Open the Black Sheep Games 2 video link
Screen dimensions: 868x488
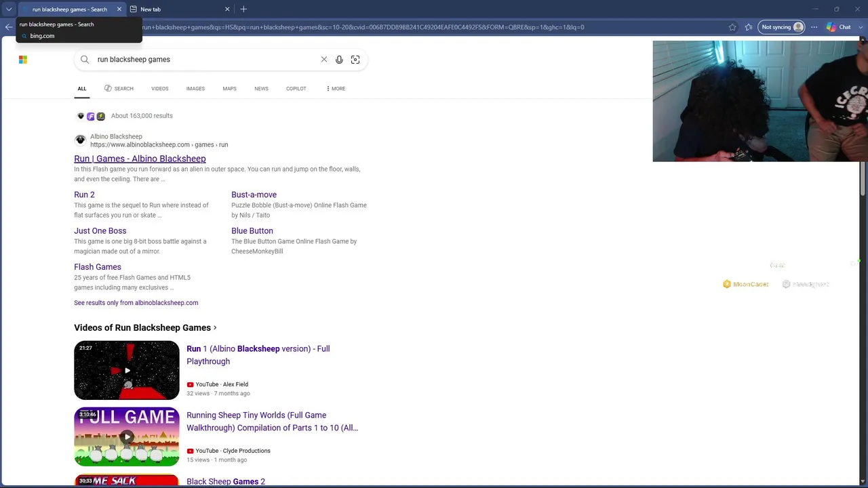point(226,482)
